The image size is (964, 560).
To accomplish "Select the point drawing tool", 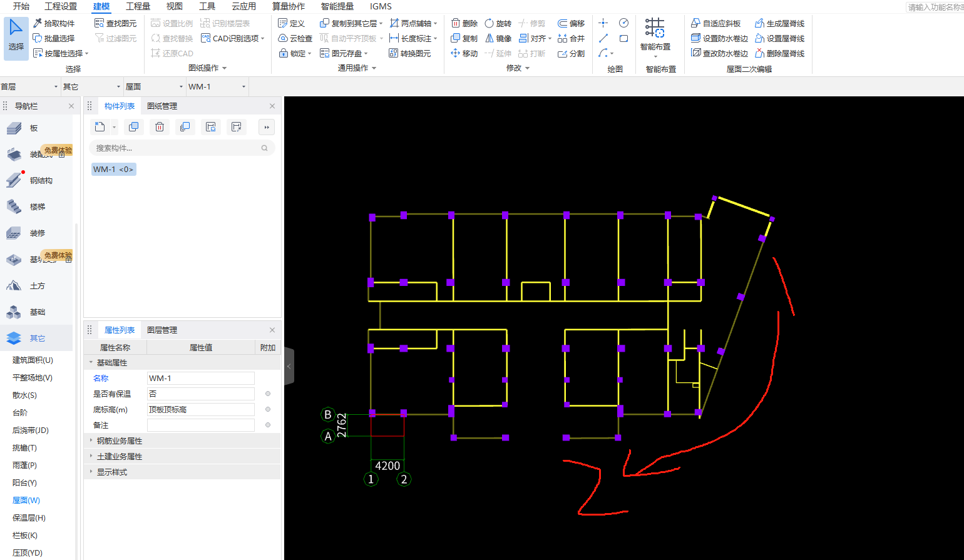I will pyautogui.click(x=603, y=23).
